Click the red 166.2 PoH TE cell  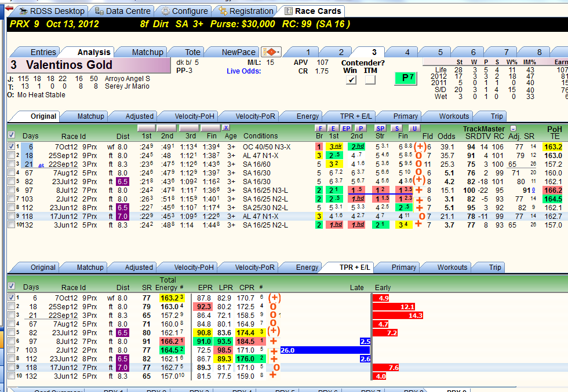(x=553, y=190)
